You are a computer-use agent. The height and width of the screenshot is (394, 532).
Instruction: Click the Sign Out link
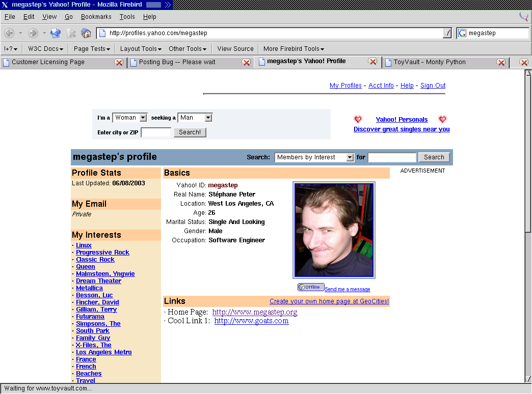(x=433, y=86)
